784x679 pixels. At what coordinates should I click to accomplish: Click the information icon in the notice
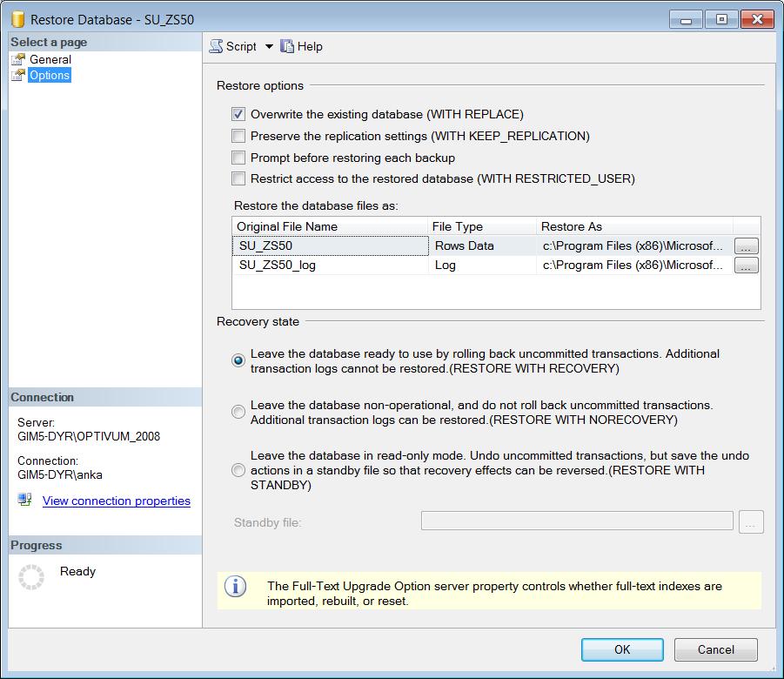click(236, 587)
